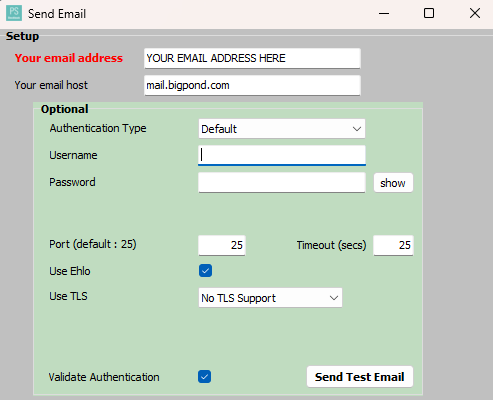The image size is (493, 400).
Task: Show the password with show button
Action: [393, 183]
